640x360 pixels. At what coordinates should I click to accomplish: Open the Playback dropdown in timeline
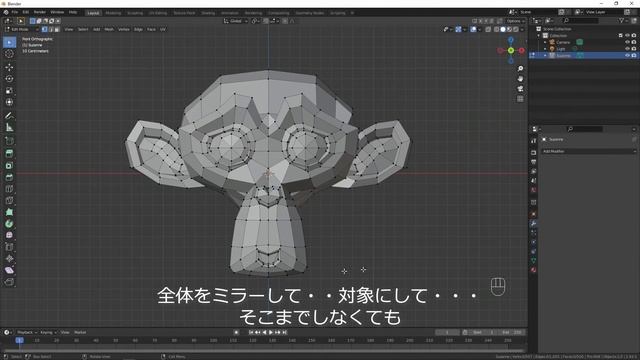[x=27, y=332]
